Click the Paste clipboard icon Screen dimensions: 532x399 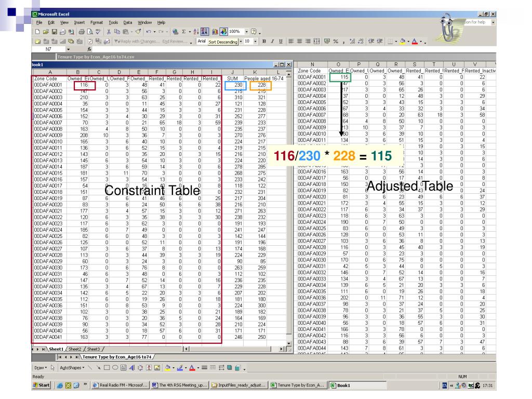(x=126, y=32)
